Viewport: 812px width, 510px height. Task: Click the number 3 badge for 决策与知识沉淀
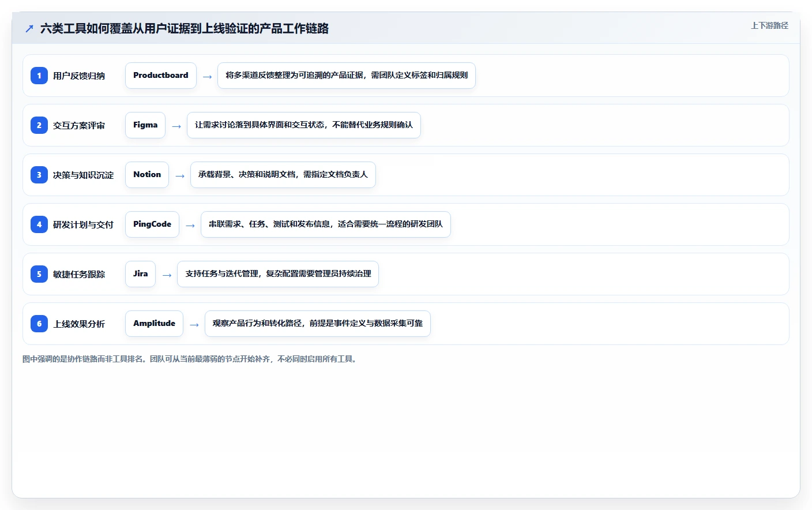tap(39, 175)
